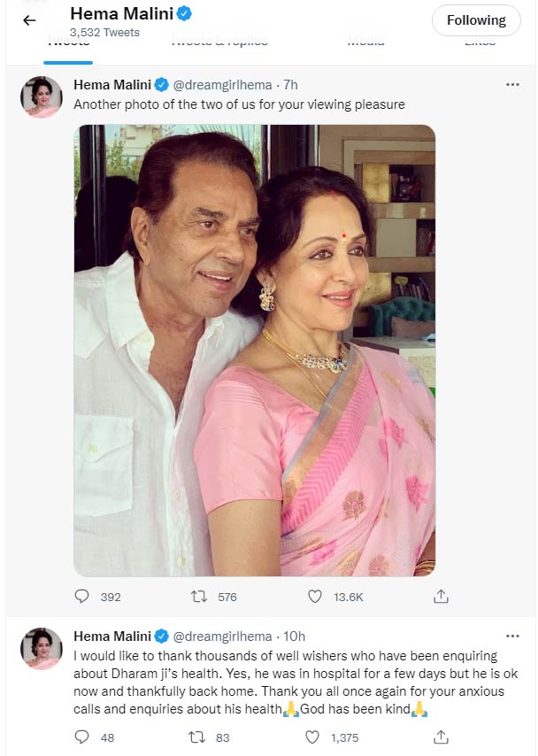538x756 pixels.
Task: Share the Dharam ji health tweet
Action: (441, 737)
